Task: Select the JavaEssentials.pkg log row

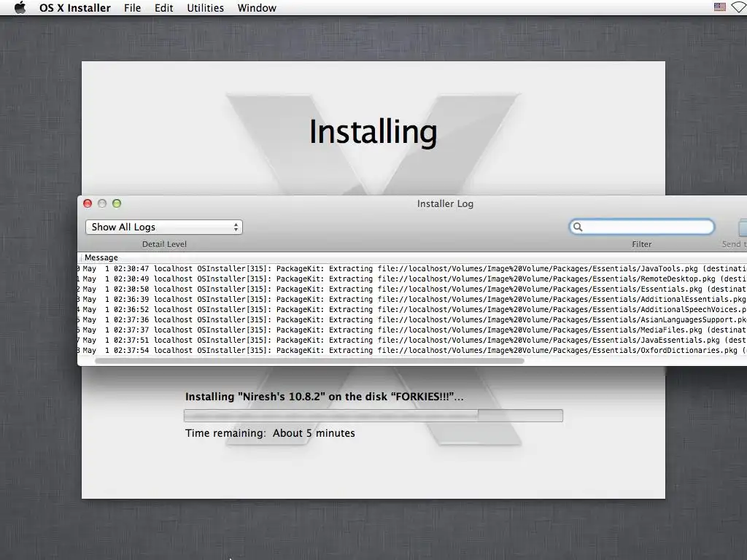Action: [412, 341]
